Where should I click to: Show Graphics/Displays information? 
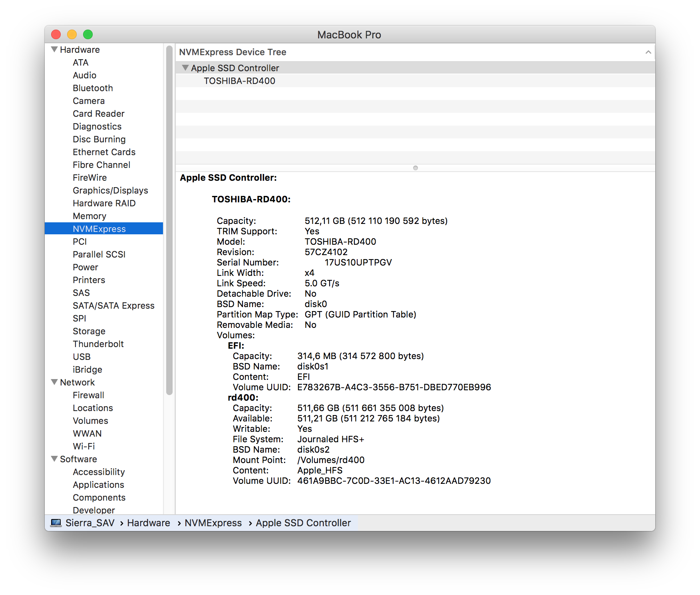point(111,190)
